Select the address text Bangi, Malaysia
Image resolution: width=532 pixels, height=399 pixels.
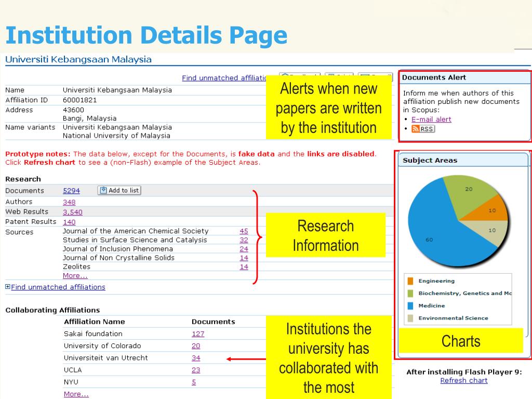pyautogui.click(x=89, y=118)
